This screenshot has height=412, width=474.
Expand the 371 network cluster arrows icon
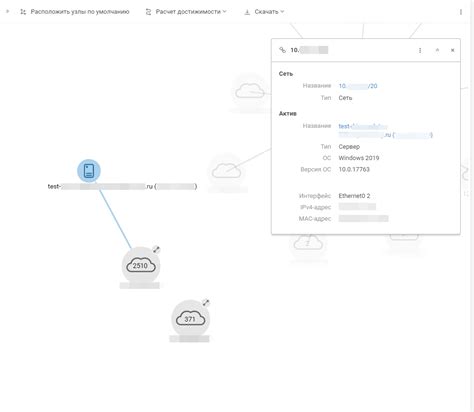click(206, 303)
